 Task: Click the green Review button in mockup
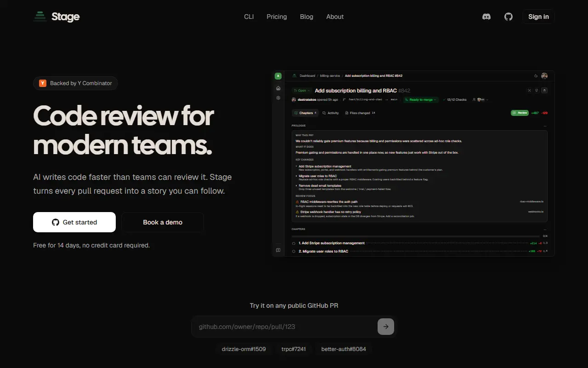(x=520, y=113)
